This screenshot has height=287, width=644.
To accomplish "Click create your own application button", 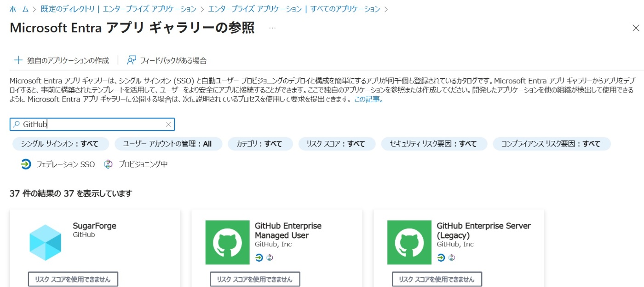I will pyautogui.click(x=62, y=60).
